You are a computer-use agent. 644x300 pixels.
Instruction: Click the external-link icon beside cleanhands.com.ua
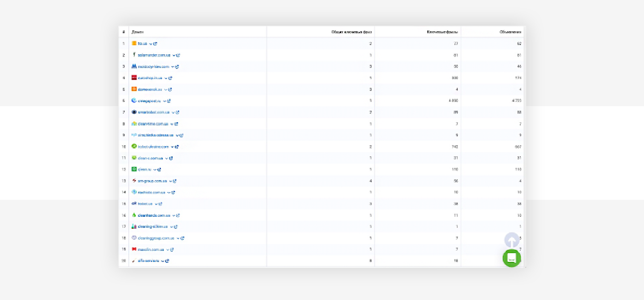[178, 215]
